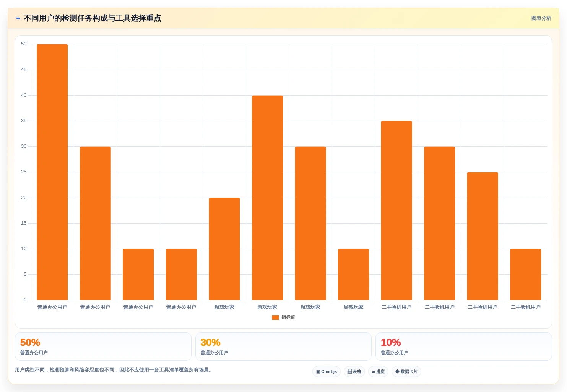567x392 pixels.
Task: Click the 图表分析 badge in the header
Action: (x=541, y=18)
